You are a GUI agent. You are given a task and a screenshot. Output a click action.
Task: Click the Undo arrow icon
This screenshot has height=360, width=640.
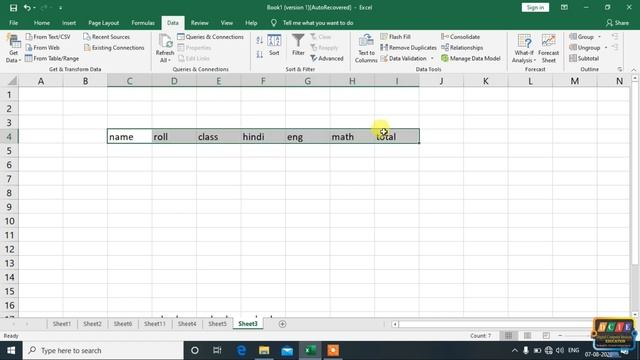[x=27, y=7]
